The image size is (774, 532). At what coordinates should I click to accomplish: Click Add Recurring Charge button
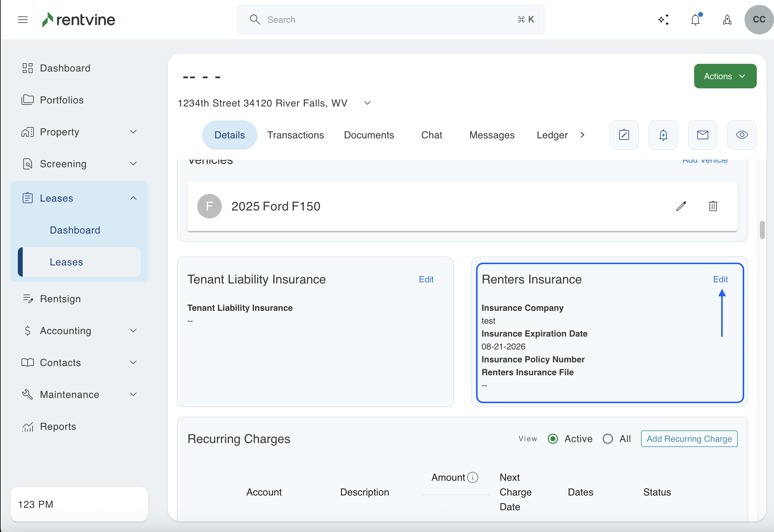click(689, 439)
